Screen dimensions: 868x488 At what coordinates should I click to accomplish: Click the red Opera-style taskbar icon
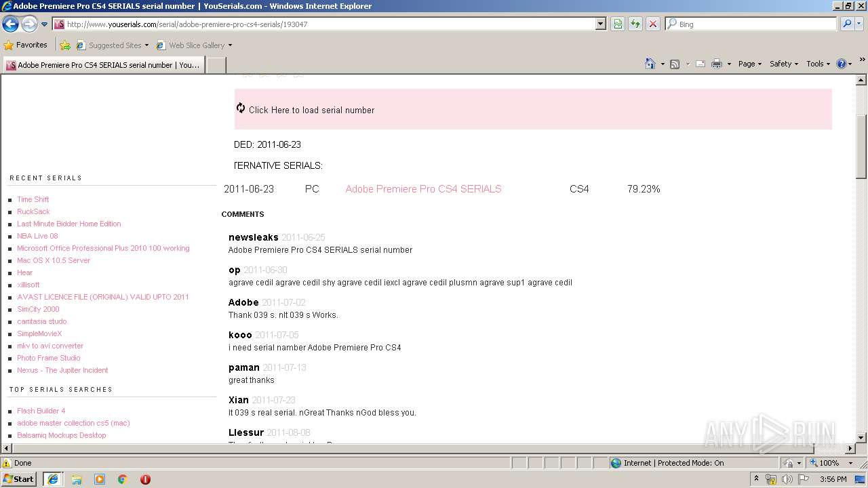coord(145,479)
